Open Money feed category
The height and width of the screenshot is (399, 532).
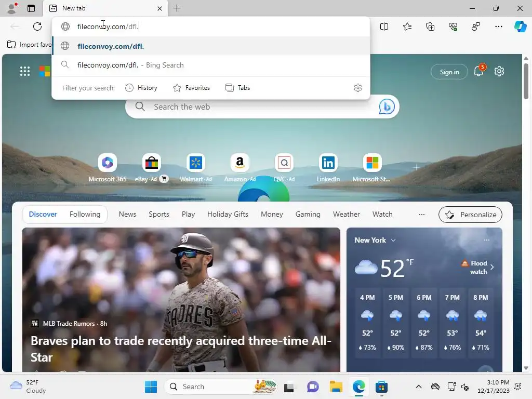tap(272, 215)
